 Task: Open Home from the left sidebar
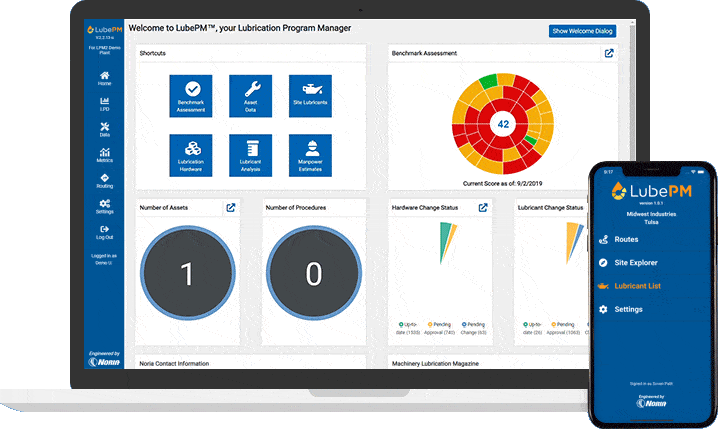coord(105,78)
